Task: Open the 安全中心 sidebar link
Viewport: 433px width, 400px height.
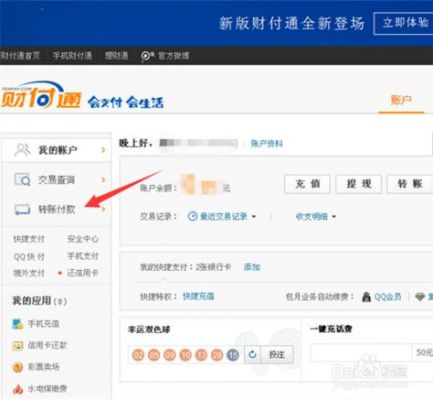Action: tap(83, 239)
